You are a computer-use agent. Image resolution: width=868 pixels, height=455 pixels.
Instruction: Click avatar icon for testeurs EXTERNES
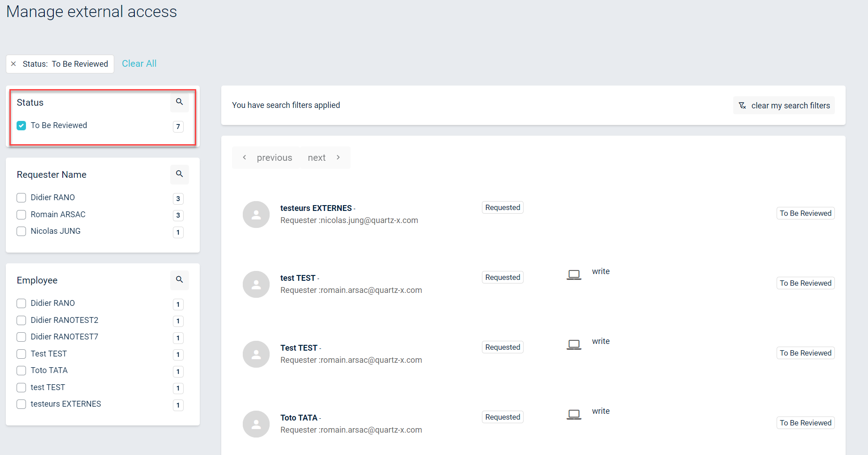256,215
